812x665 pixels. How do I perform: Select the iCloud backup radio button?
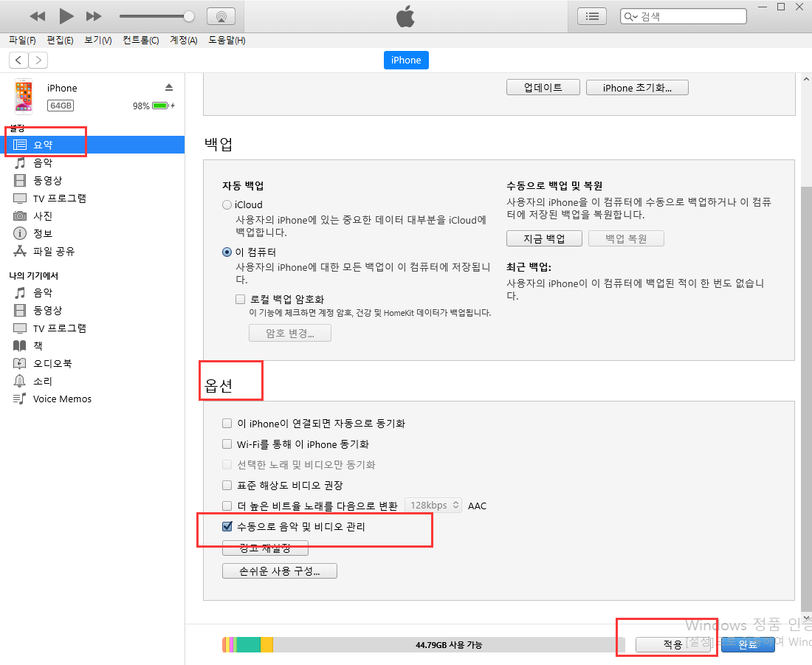[x=227, y=205]
